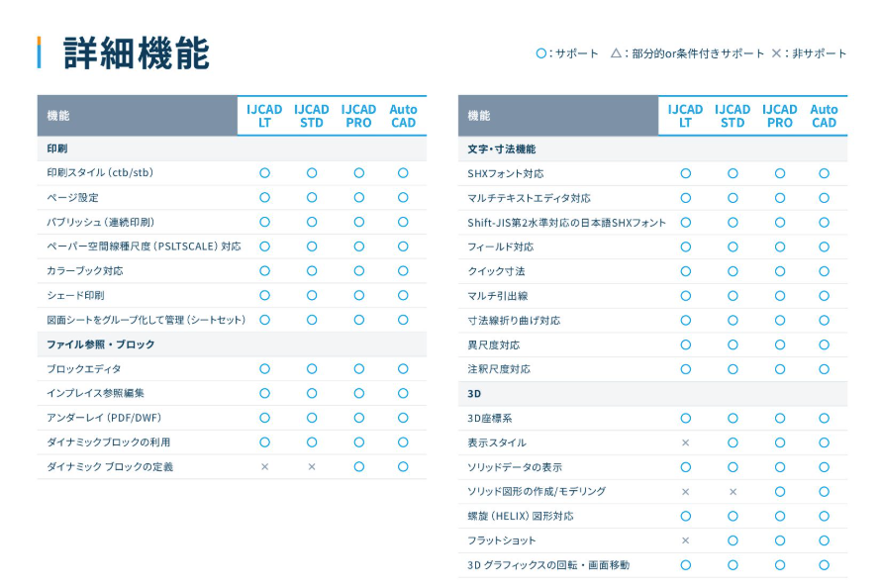Image resolution: width=880 pixels, height=588 pixels.
Task: Select the カラーブック対応 row label
Action: coord(85,271)
